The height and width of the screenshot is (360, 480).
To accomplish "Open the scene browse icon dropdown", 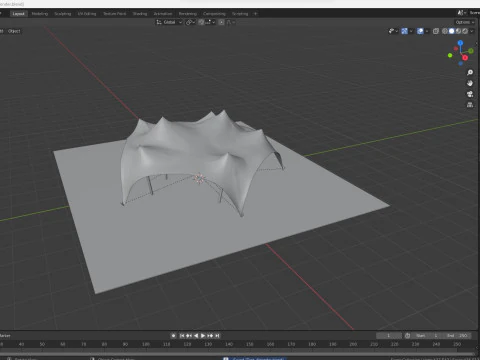I will (x=461, y=13).
